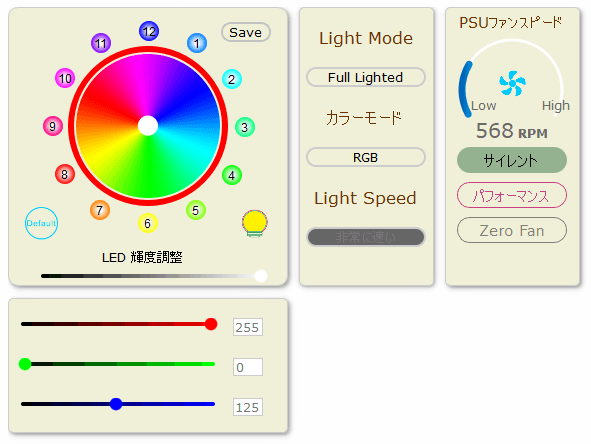Open the Full Lighted light mode selector
The width and height of the screenshot is (591, 444).
coord(366,77)
